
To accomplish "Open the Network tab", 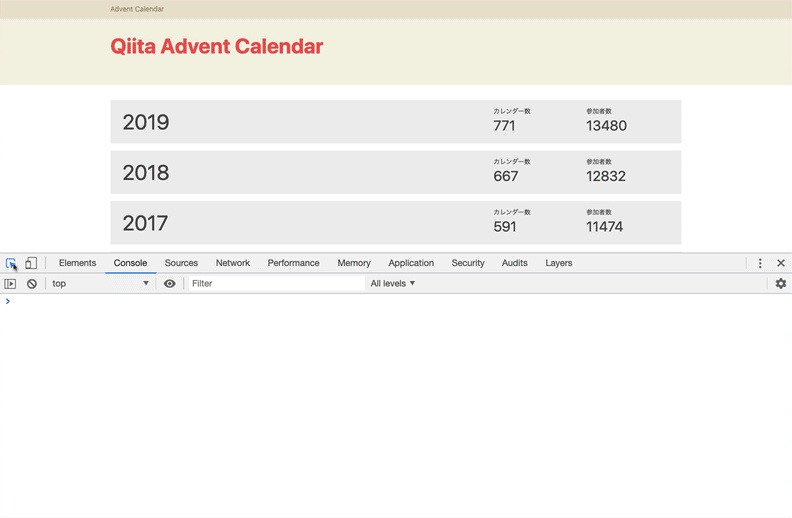I will tap(233, 263).
